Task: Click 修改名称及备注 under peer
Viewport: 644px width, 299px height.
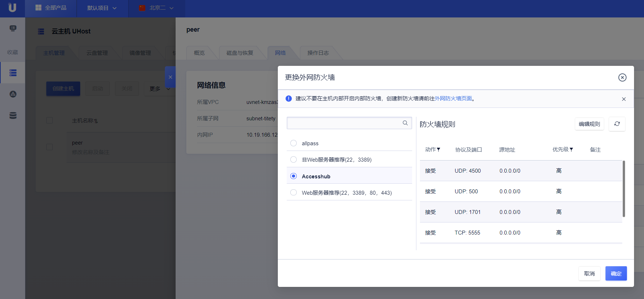Action: pos(90,152)
